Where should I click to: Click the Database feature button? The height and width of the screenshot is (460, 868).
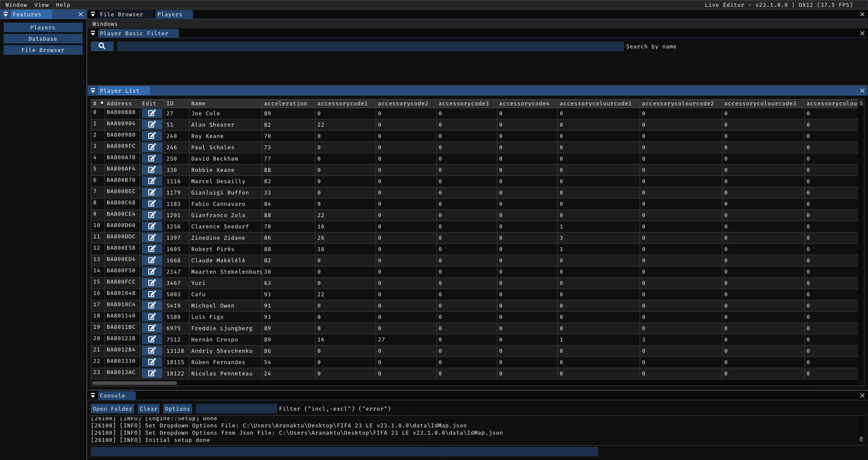[43, 39]
